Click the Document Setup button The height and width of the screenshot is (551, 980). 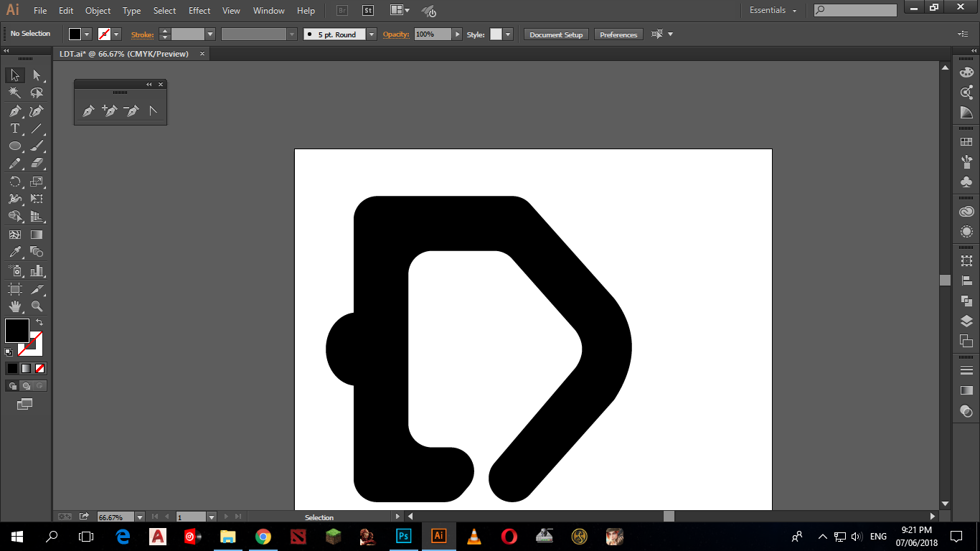[556, 34]
